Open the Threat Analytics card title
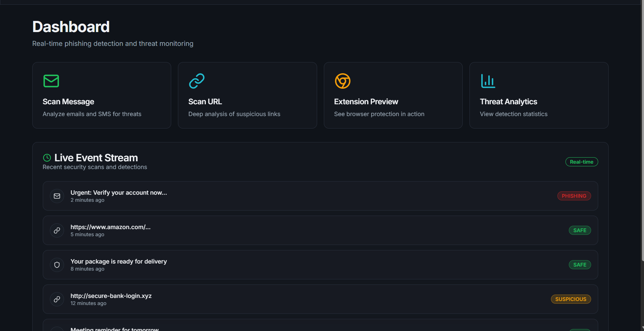This screenshot has width=644, height=331. click(x=508, y=102)
